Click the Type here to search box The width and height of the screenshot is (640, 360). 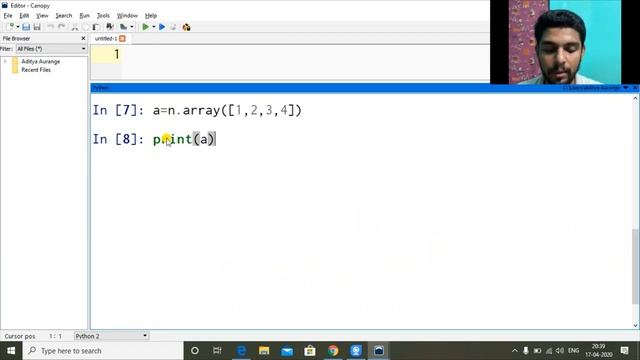[x=103, y=351]
